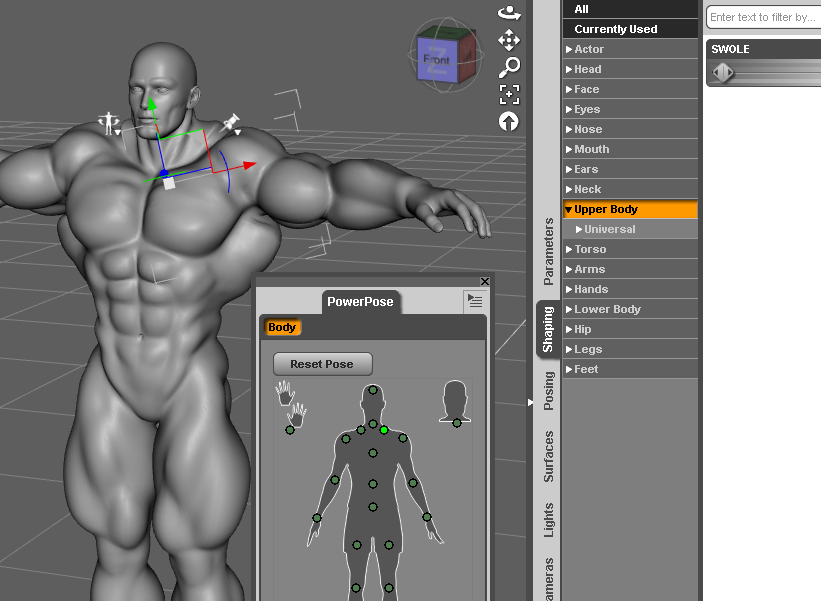Switch to the Surfaces side tab
Screen dimensions: 821x601
click(548, 456)
